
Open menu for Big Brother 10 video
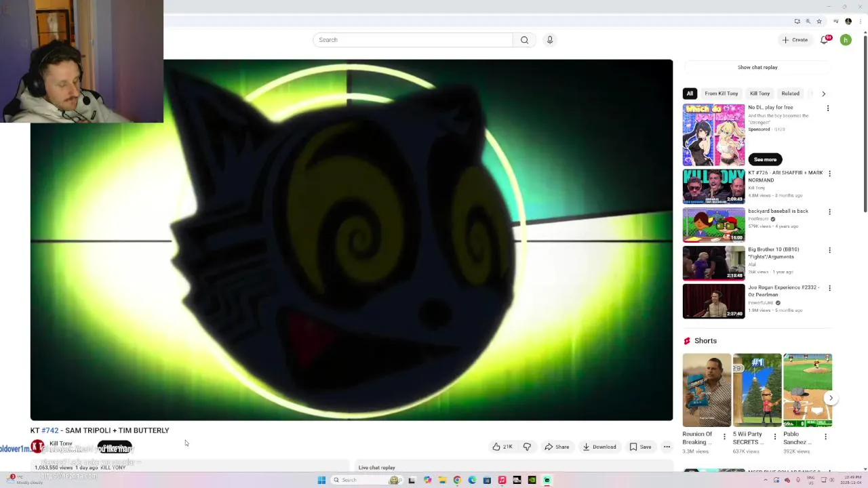pos(829,250)
